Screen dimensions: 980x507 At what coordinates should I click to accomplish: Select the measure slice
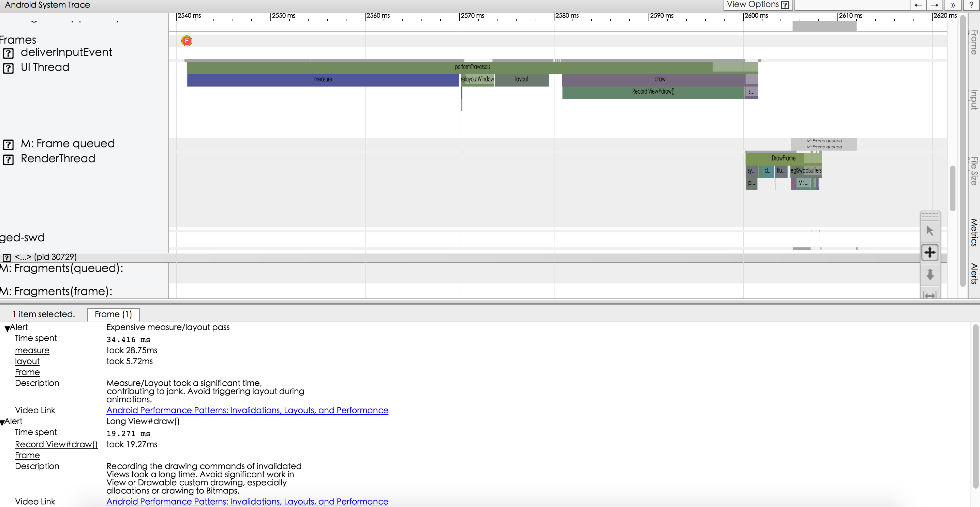[x=323, y=79]
